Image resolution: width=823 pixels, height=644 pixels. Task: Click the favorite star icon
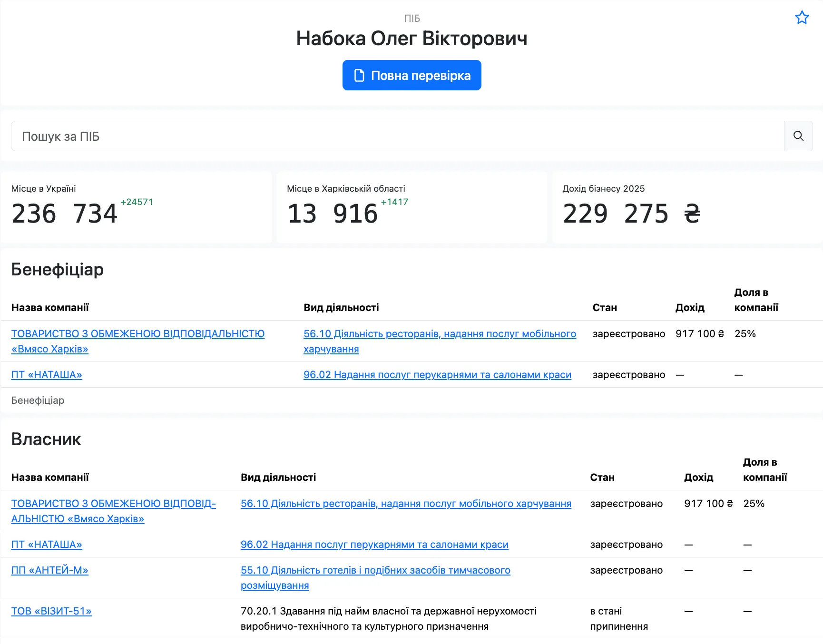(802, 18)
